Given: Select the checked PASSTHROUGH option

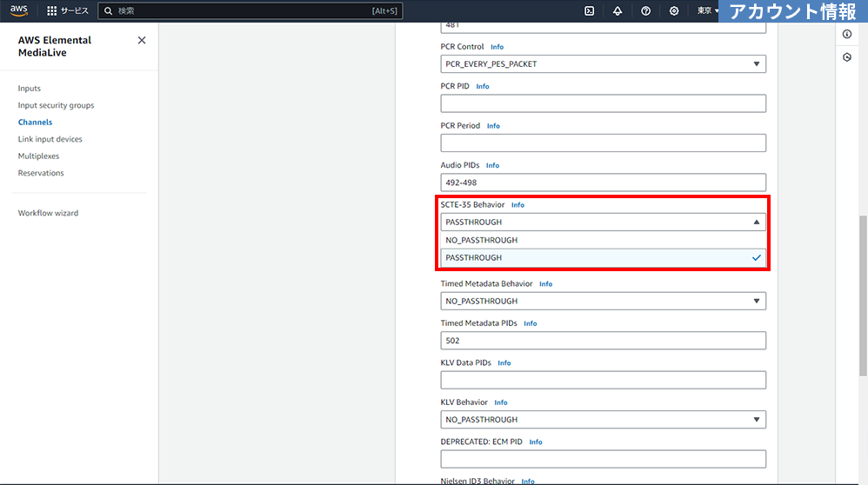Looking at the screenshot, I should [x=603, y=257].
